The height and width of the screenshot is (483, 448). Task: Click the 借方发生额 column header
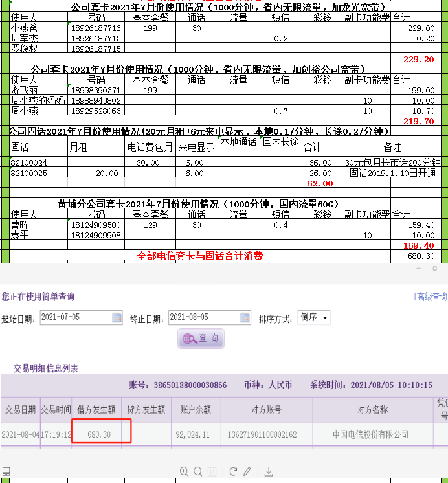96,410
